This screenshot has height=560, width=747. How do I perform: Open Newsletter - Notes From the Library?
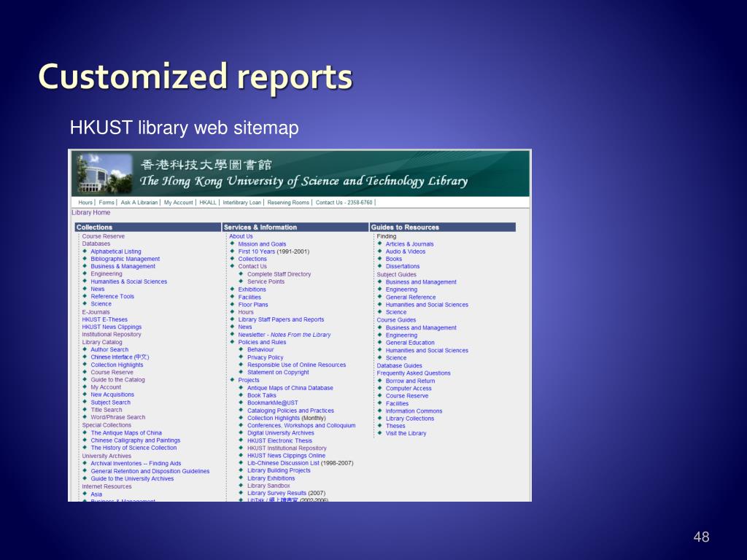(x=285, y=335)
